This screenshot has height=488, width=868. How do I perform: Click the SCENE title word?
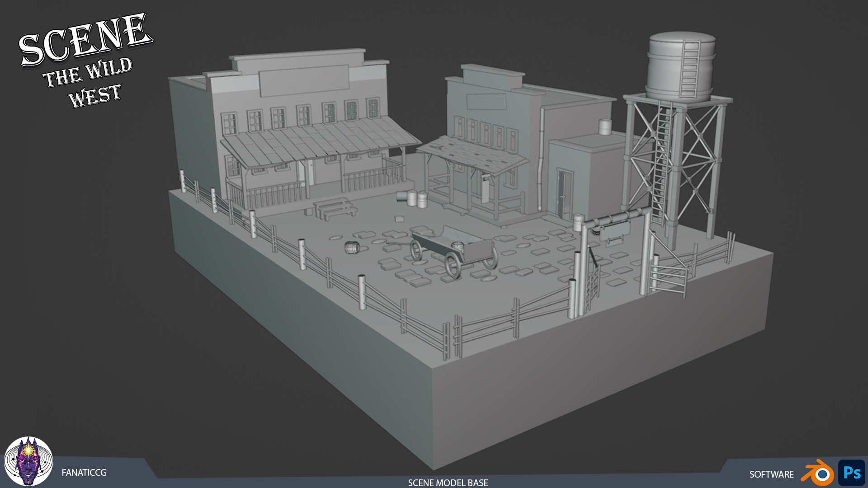point(85,39)
